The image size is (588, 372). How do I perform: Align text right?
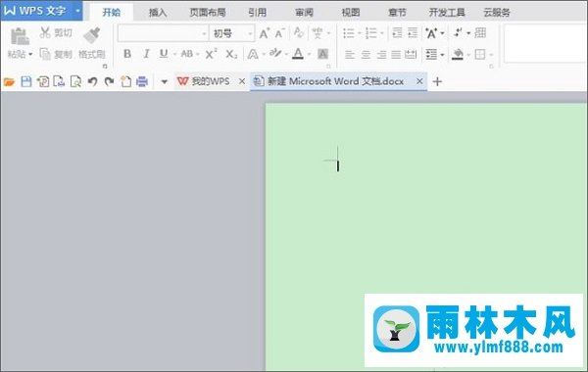pos(381,55)
